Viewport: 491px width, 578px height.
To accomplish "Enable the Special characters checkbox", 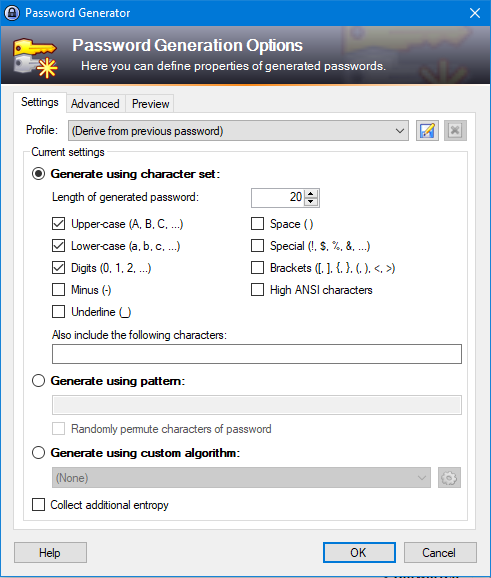I will (257, 246).
